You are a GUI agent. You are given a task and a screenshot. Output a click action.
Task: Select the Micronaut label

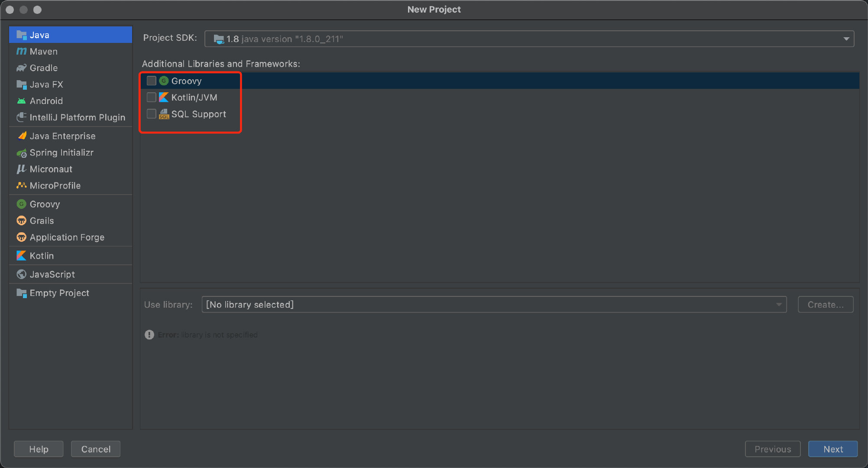coord(51,169)
